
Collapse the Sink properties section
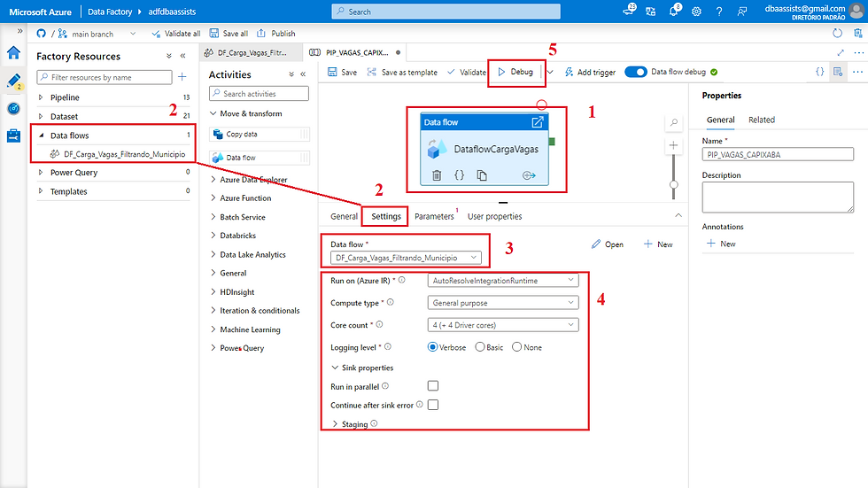point(335,368)
